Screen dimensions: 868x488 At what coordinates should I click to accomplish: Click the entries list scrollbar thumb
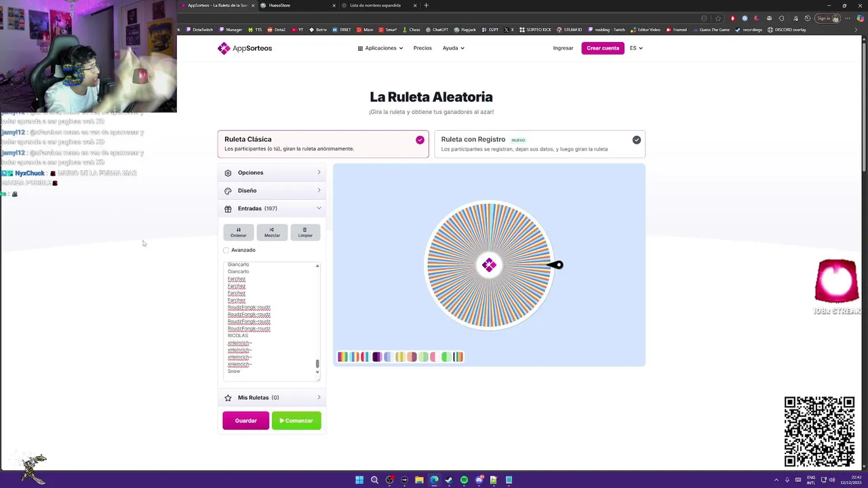[x=317, y=364]
